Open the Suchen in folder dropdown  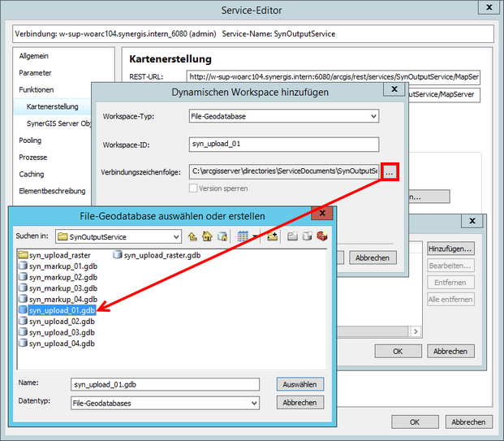coord(118,237)
